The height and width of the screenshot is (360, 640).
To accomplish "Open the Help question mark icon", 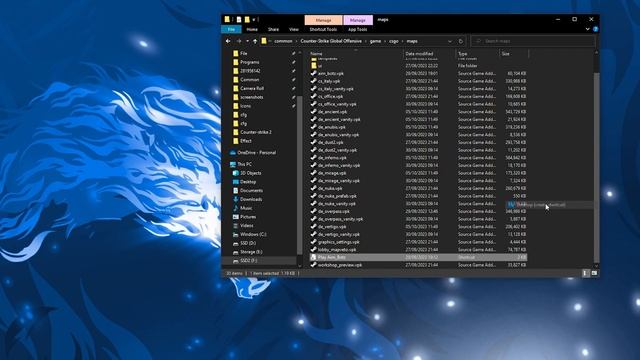I will pos(595,29).
